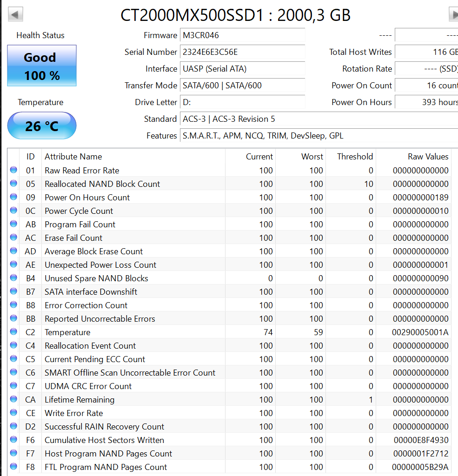Click the Raw Values column header
The height and width of the screenshot is (476, 458).
(x=414, y=156)
